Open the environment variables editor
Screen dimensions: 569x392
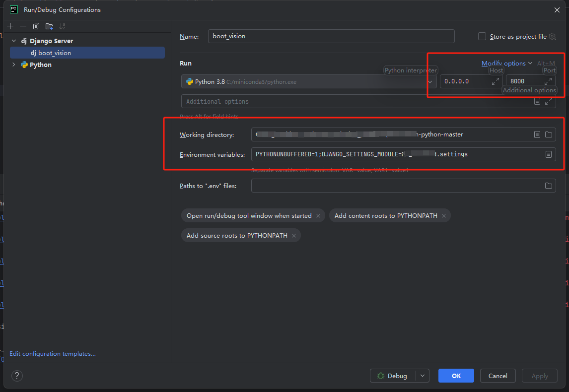coord(549,154)
